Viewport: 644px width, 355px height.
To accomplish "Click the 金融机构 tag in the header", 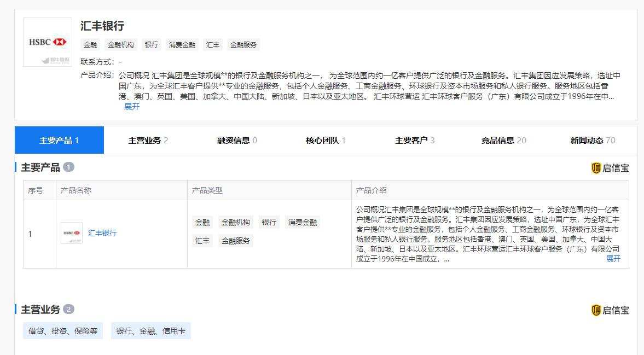I will point(121,45).
